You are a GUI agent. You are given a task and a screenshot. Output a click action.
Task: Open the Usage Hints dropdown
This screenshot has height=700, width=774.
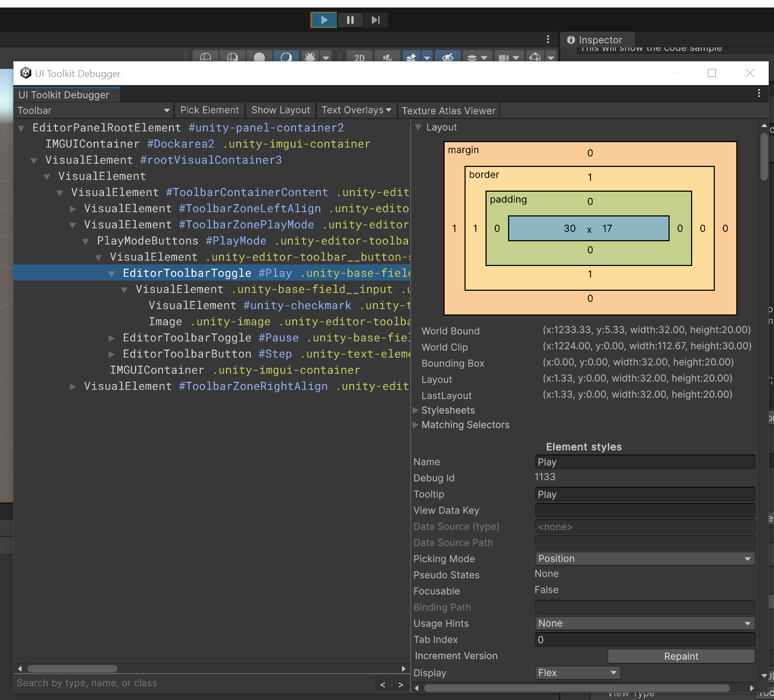pyautogui.click(x=644, y=623)
